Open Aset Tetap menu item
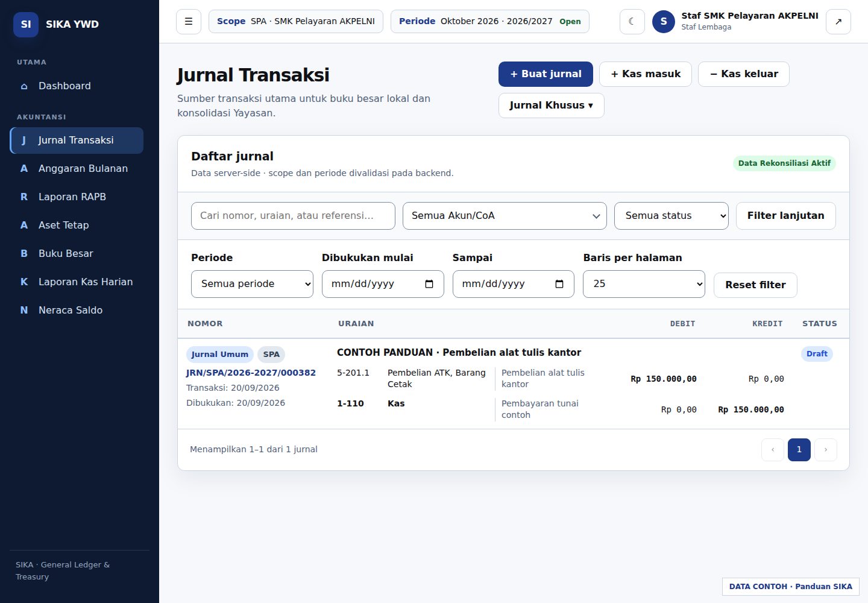868x603 pixels. [x=77, y=225]
